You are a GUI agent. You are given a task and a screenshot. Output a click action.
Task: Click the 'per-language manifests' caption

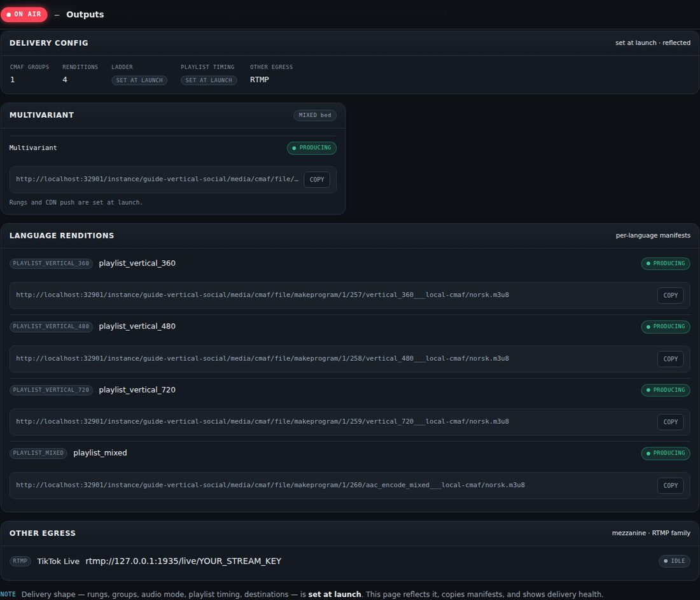tap(653, 235)
